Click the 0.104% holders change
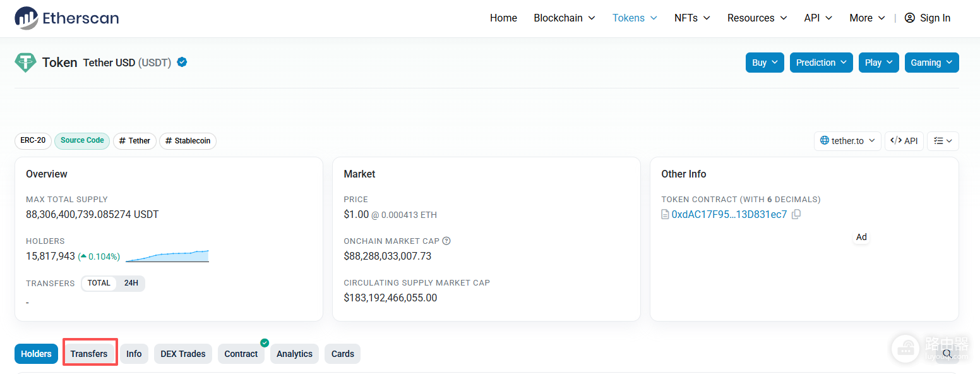Viewport: 980px width, 374px height. (x=99, y=256)
